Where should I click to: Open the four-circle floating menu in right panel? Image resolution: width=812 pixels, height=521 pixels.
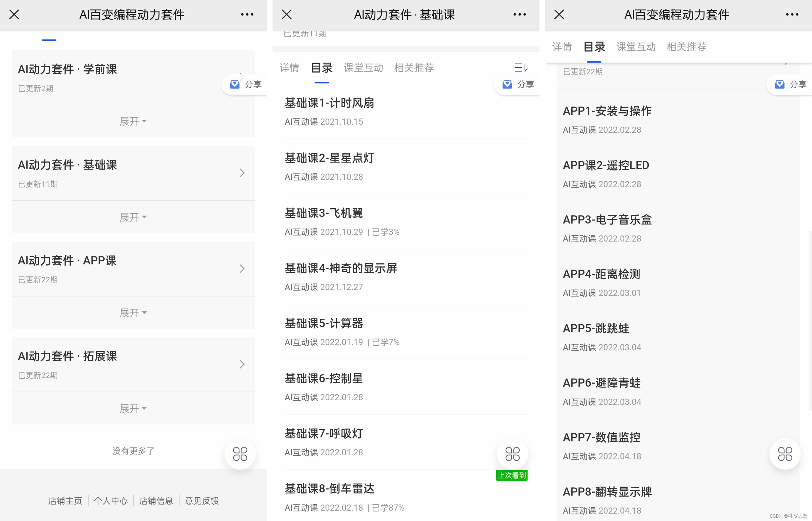coord(785,454)
